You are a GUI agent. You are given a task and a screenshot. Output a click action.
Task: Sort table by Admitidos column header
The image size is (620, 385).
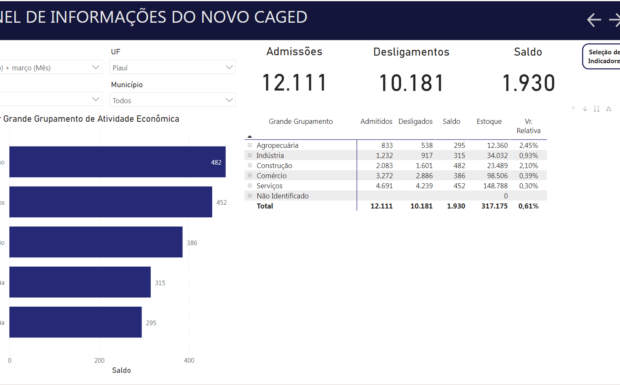[376, 121]
